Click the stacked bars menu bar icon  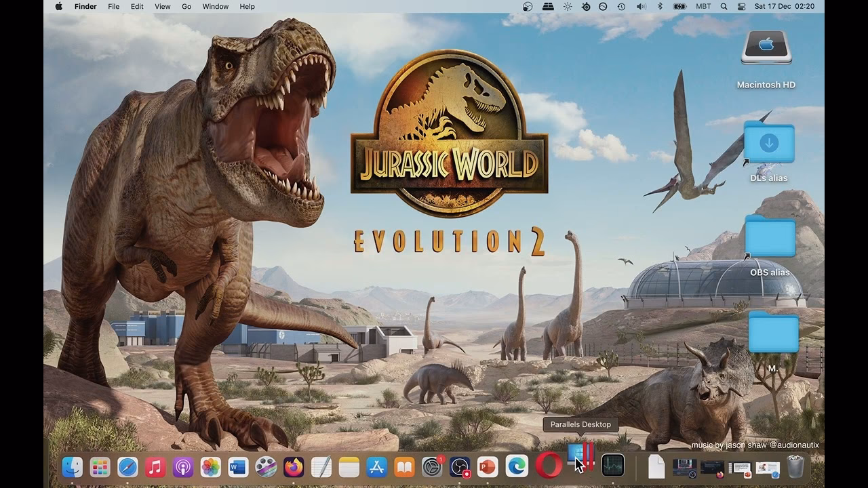pos(548,6)
